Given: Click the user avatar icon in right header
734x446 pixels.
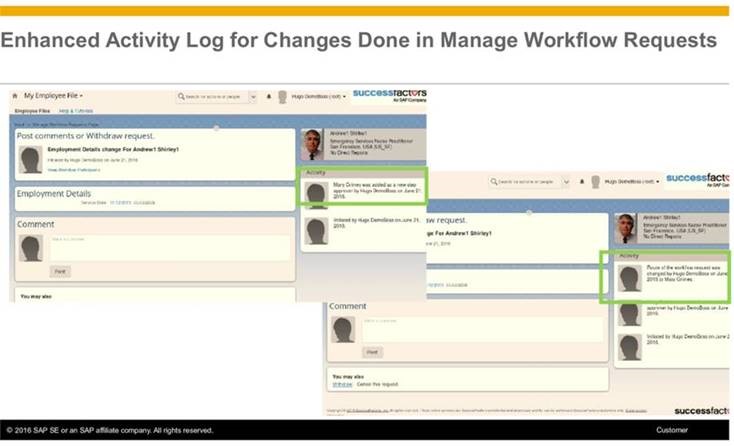Looking at the screenshot, I should tap(595, 182).
